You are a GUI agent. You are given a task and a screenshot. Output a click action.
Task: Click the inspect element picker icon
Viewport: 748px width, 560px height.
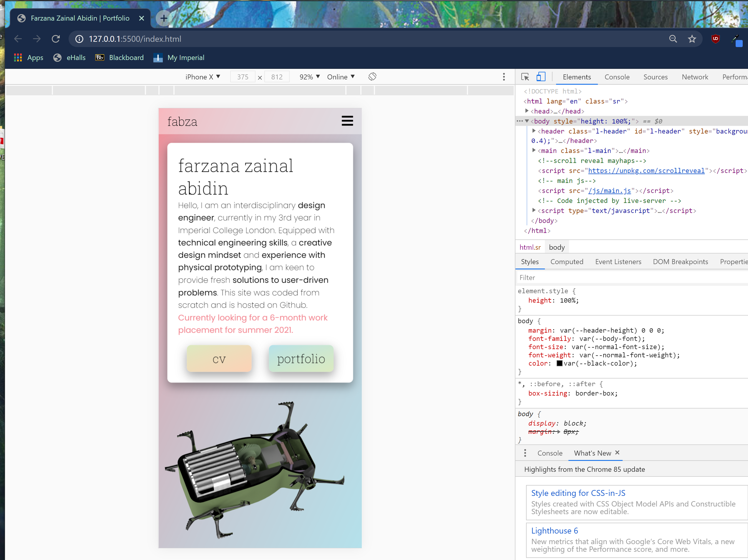[x=525, y=77]
